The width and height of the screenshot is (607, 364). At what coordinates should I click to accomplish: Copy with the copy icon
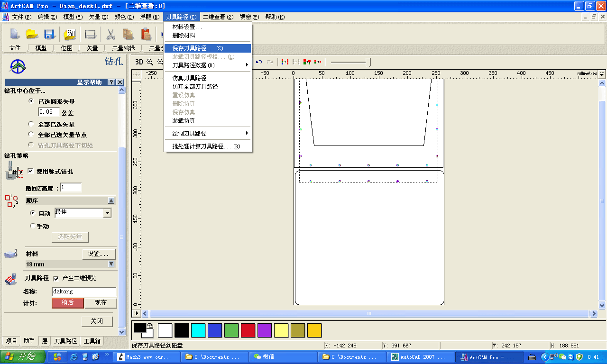pyautogui.click(x=128, y=34)
